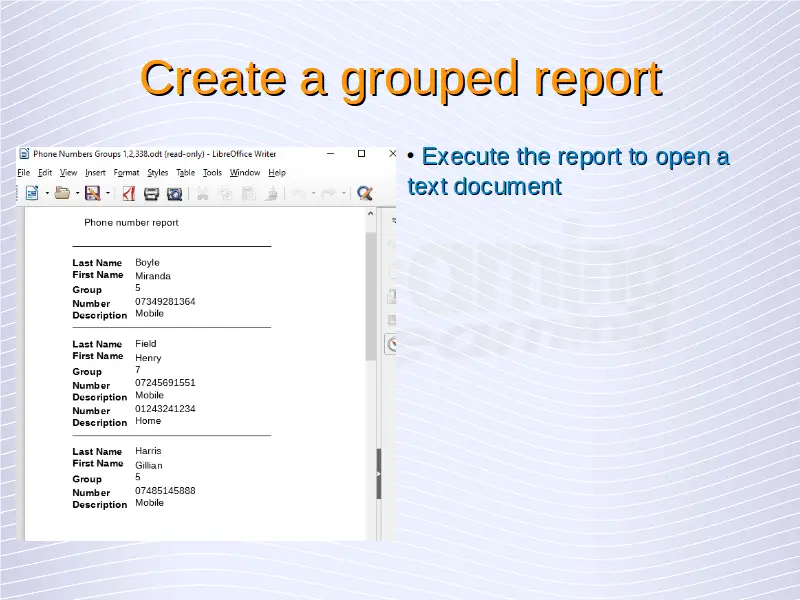This screenshot has width=800, height=600.
Task: Click the sidebar collapse handle
Action: click(379, 474)
